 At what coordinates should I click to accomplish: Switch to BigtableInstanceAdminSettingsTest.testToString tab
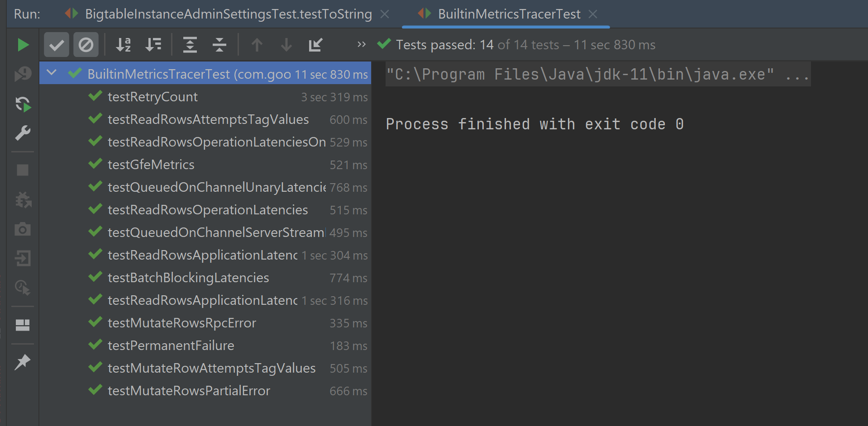point(229,14)
